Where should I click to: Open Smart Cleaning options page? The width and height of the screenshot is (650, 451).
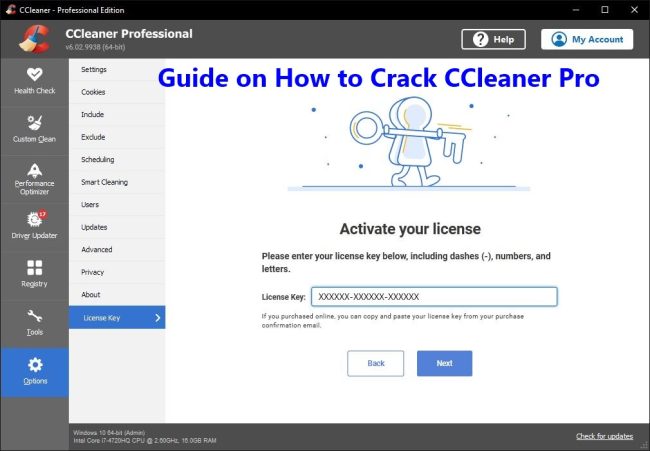[117, 182]
